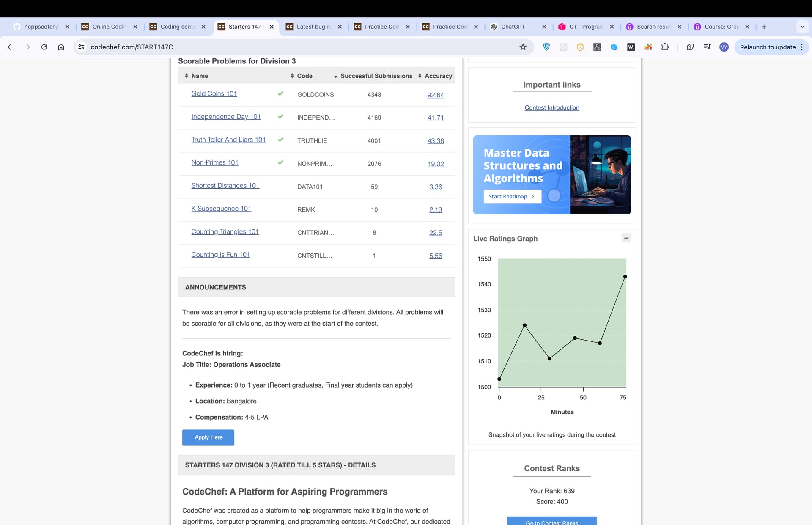This screenshot has height=525, width=812.
Task: Open the stopwatch timer extension
Action: [580, 47]
